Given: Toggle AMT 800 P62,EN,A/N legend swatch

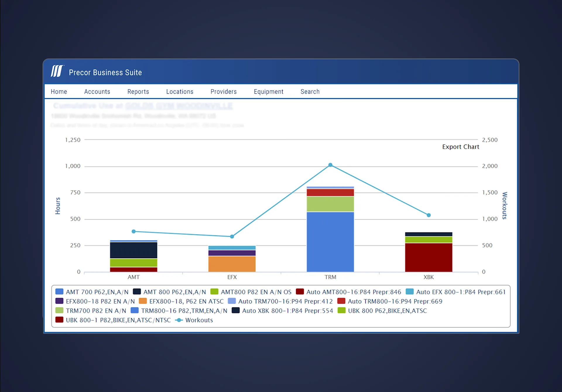Looking at the screenshot, I should tap(137, 292).
